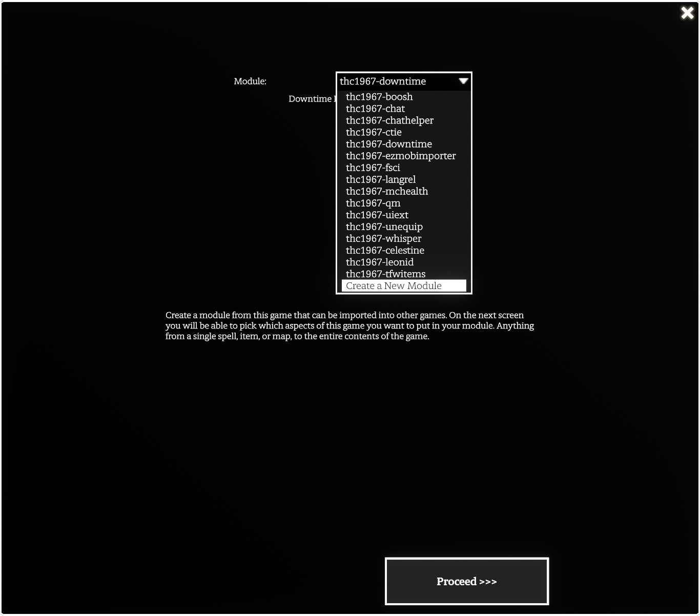Pick the thc1967-chathelper module option
This screenshot has height=616, width=700.
coord(389,120)
